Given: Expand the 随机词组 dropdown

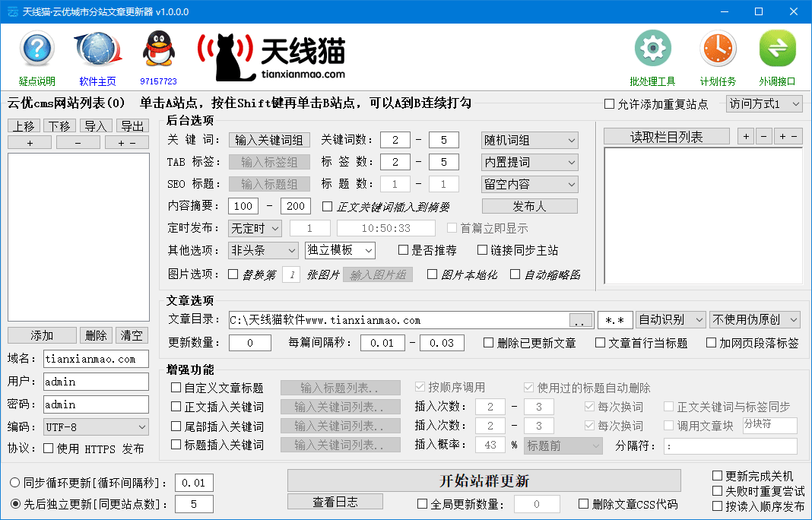Looking at the screenshot, I should click(530, 141).
